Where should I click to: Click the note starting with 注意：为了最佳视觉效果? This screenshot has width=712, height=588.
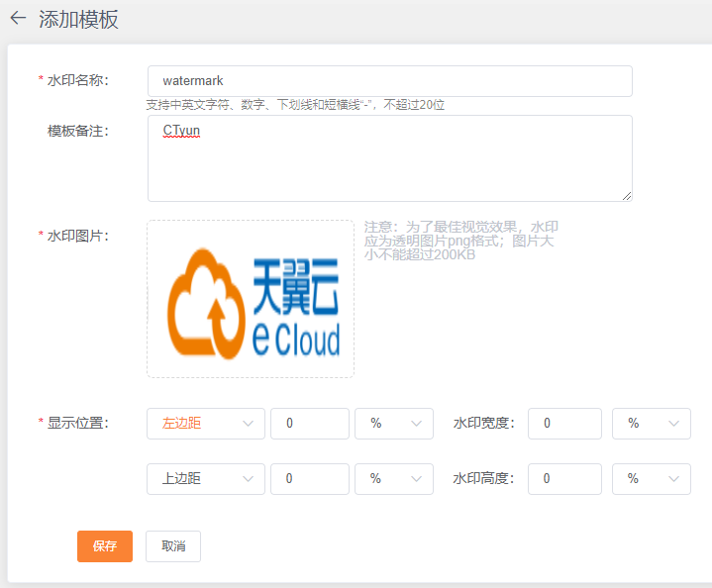460,241
